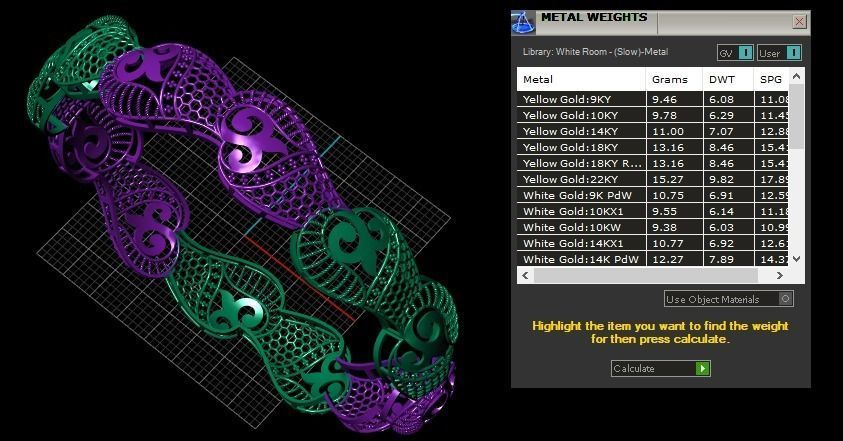Image resolution: width=843 pixels, height=441 pixels.
Task: Click the 15.27 grams value
Action: point(668,180)
